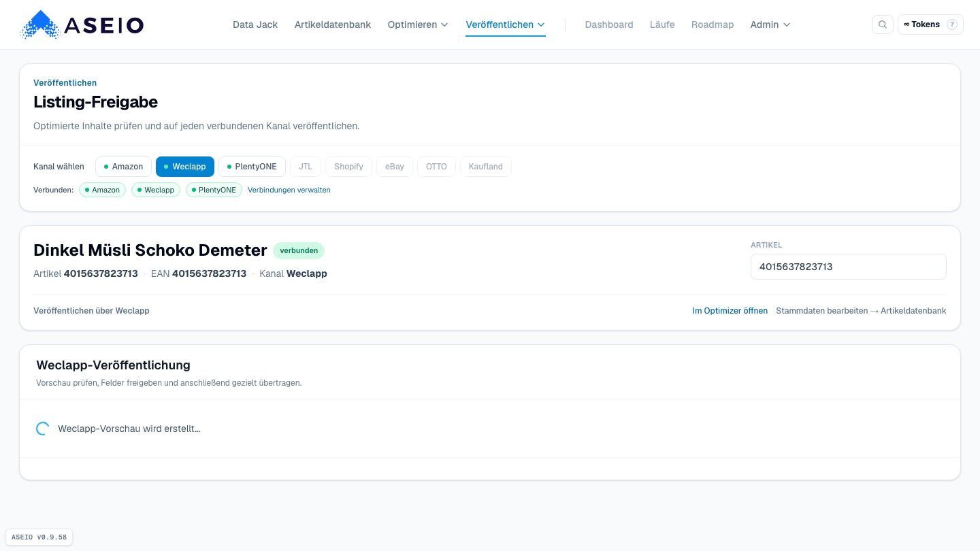Open Im Optimizer öffnen link
Viewport: 980px width, 551px height.
730,311
